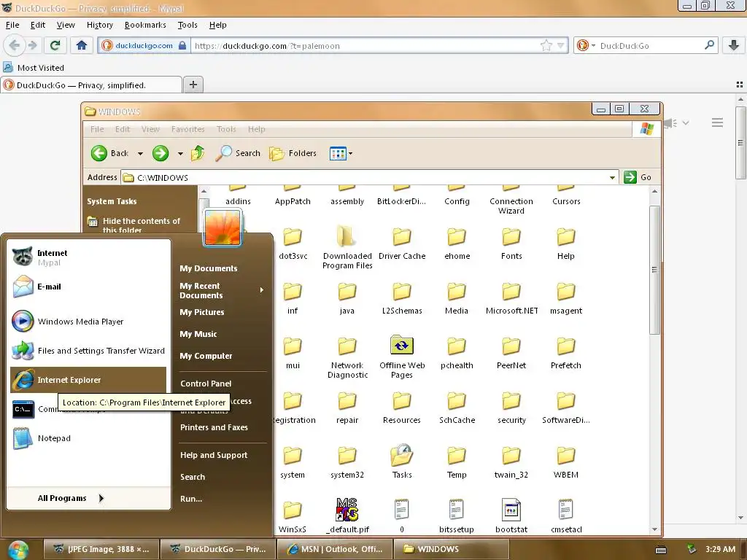Click the search magnifier in search box

[709, 45]
